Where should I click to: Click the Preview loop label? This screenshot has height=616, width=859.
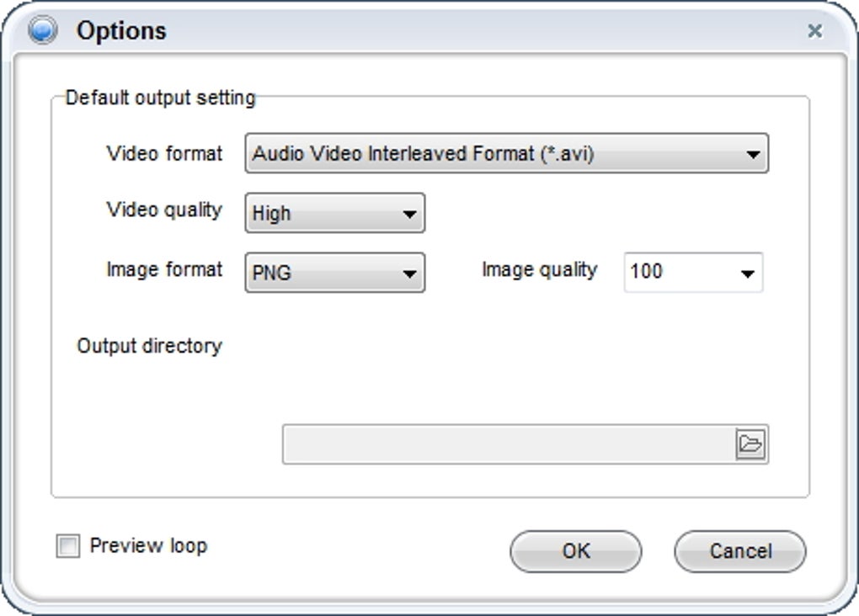click(x=148, y=546)
